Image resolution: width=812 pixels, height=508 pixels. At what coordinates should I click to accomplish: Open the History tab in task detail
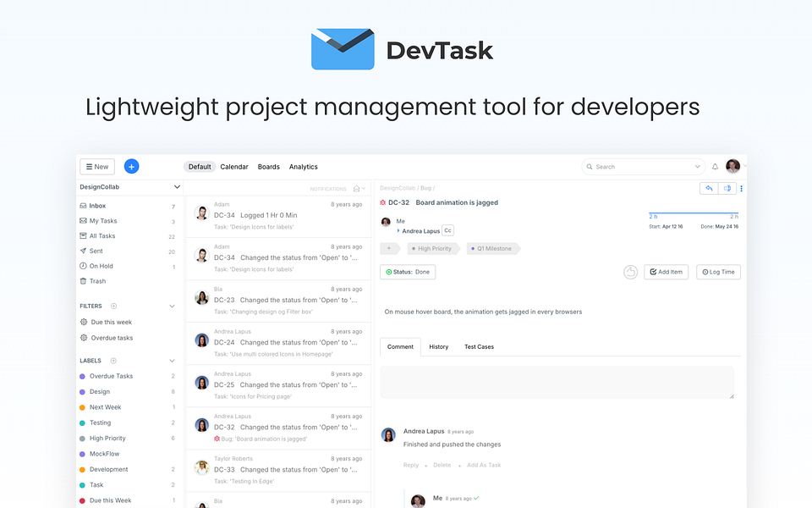coord(439,346)
